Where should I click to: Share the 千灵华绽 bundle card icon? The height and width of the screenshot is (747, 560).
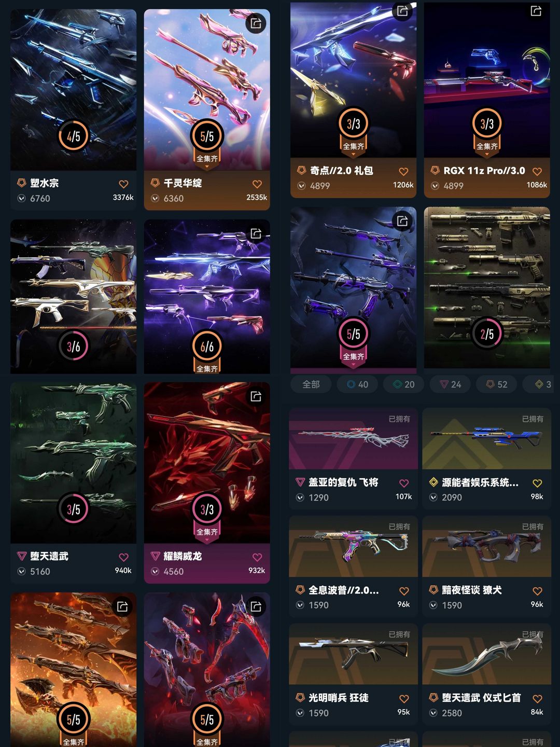(x=256, y=23)
